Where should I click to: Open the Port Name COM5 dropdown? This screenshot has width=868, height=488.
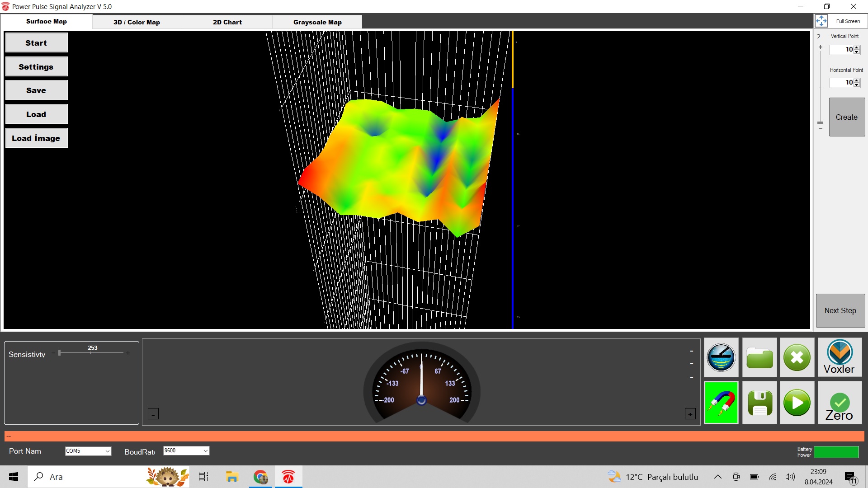pos(107,451)
